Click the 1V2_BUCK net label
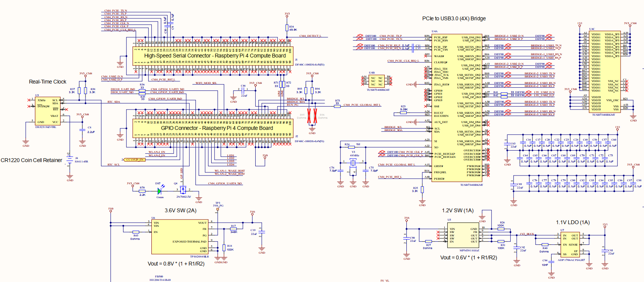This screenshot has width=644, height=282. point(527,234)
